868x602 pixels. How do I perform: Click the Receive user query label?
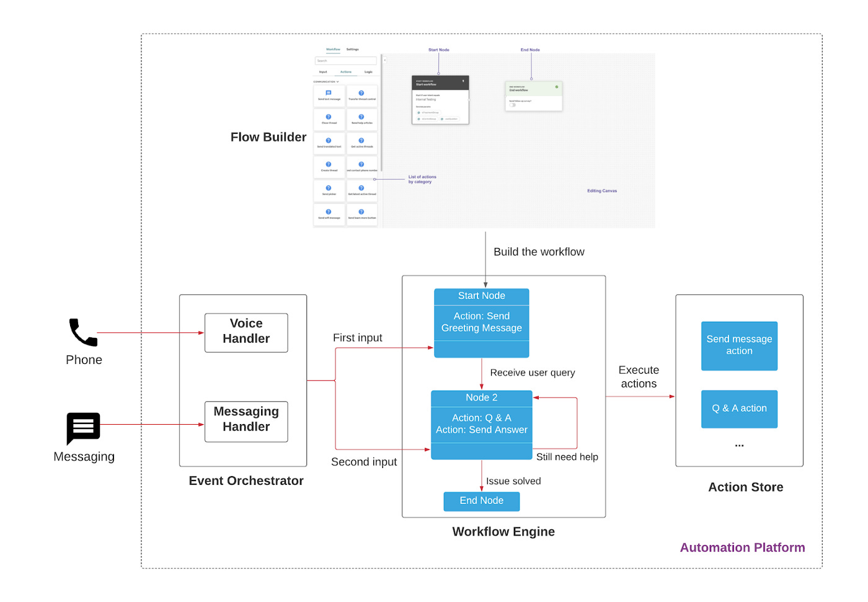coord(533,373)
